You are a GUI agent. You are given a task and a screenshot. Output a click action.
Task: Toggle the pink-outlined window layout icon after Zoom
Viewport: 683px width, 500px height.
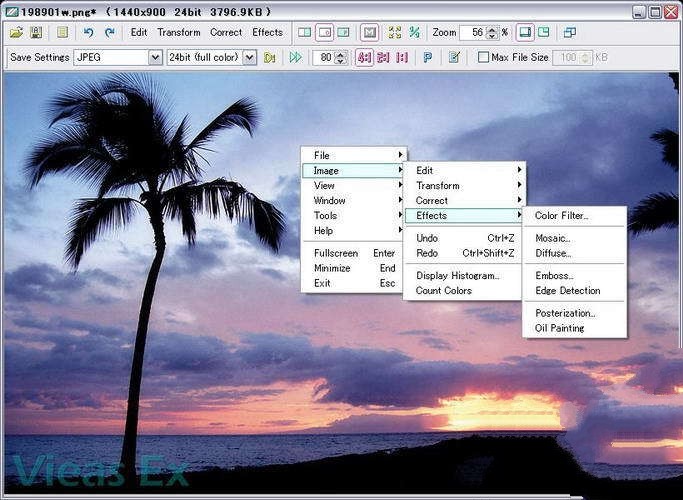click(x=525, y=32)
